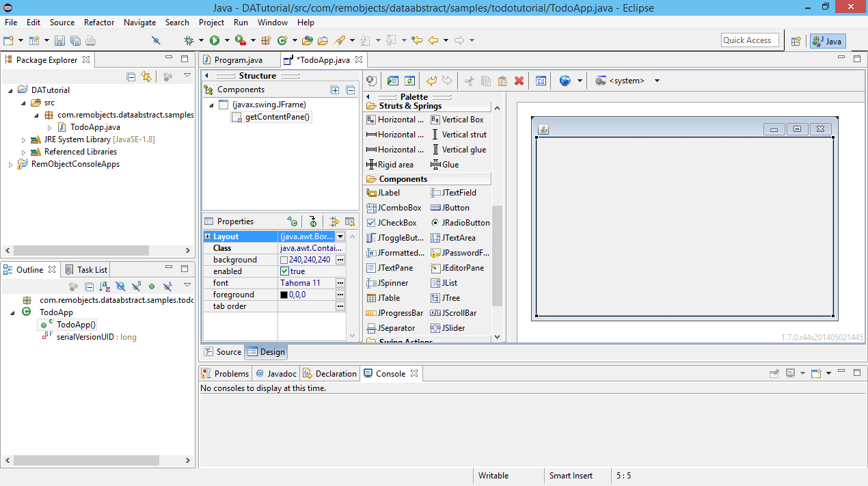This screenshot has height=486, width=868.
Task: Open the Refactor menu
Action: [98, 22]
